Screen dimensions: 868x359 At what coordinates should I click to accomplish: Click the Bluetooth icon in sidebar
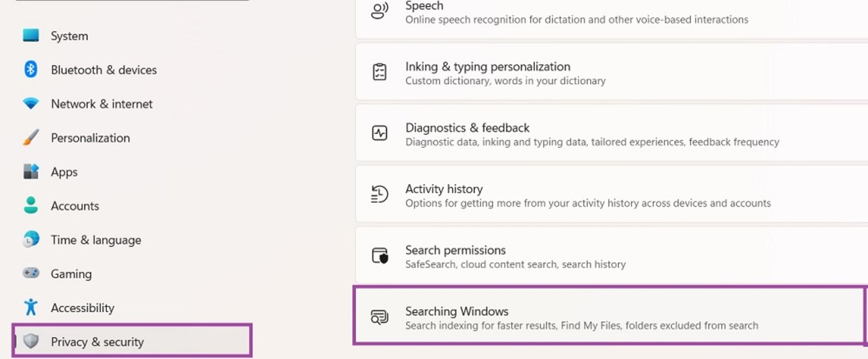(x=31, y=69)
